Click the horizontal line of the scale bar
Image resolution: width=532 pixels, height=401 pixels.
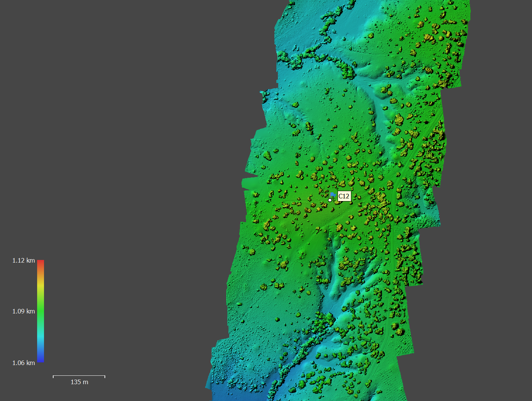point(79,376)
